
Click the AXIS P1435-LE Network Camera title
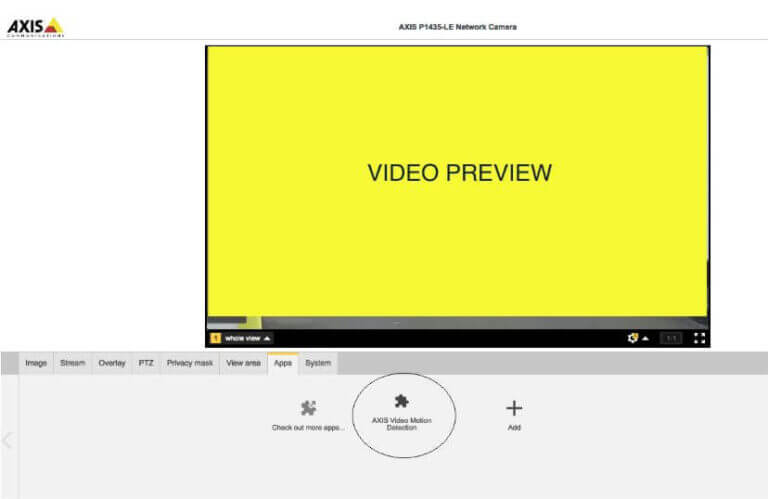(x=457, y=27)
